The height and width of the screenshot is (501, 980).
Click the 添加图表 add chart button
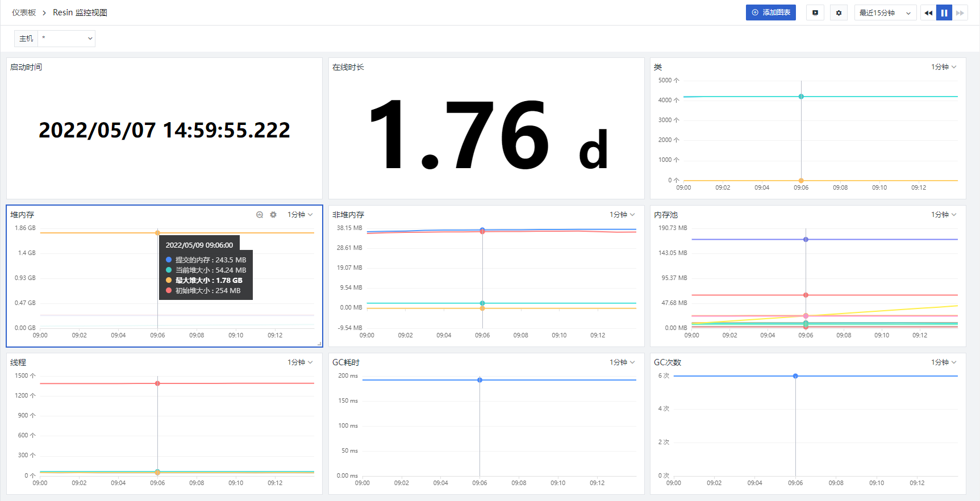770,12
